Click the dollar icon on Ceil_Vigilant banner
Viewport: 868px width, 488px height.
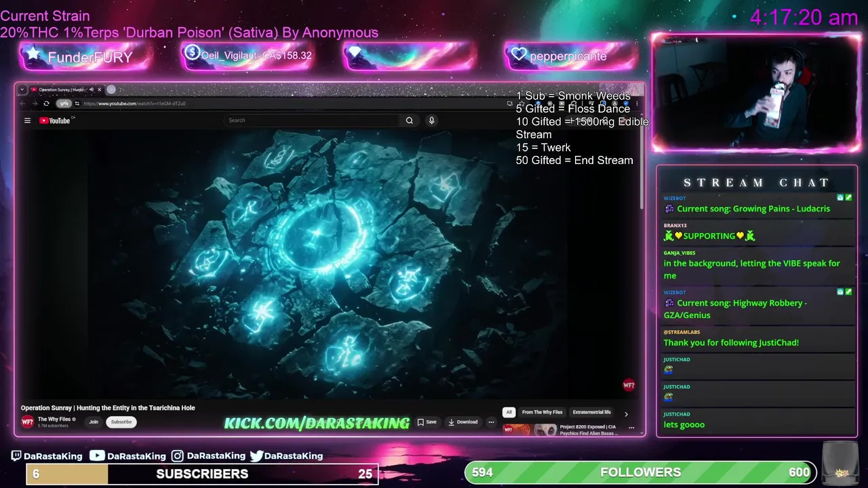click(x=192, y=52)
